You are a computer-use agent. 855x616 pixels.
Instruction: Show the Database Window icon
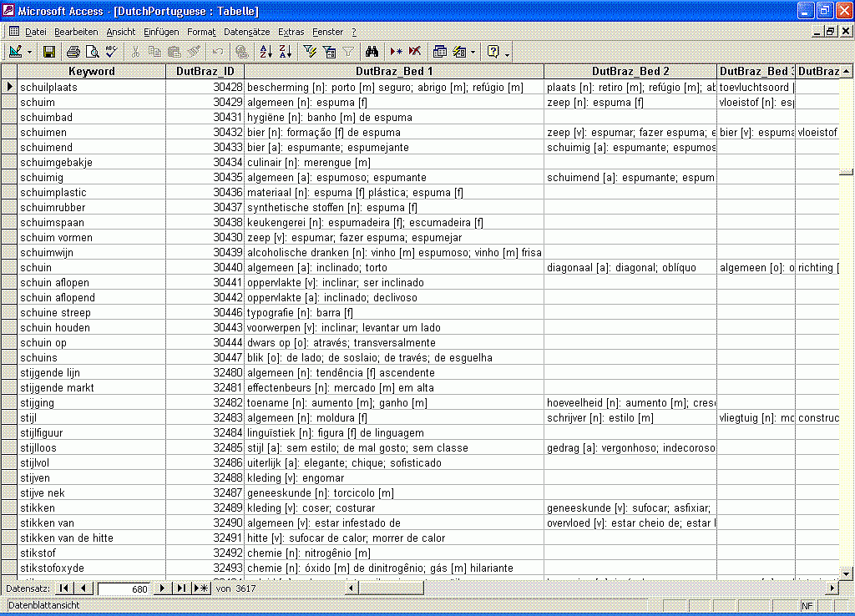coord(439,52)
